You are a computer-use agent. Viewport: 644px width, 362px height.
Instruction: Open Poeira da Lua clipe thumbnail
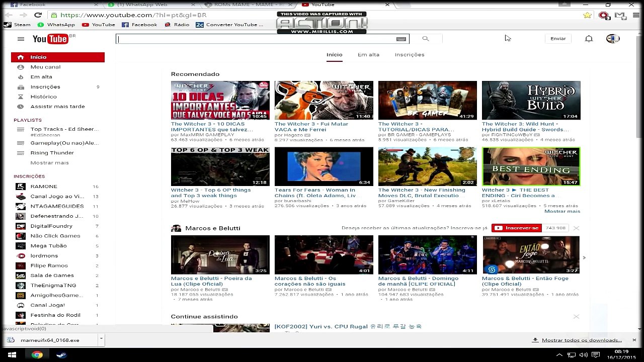click(220, 255)
